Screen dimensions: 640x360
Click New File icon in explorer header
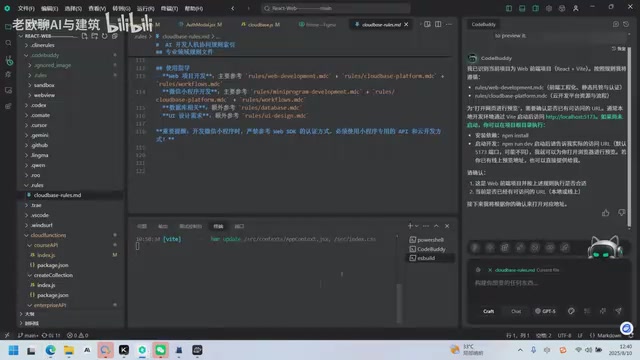(84, 36)
